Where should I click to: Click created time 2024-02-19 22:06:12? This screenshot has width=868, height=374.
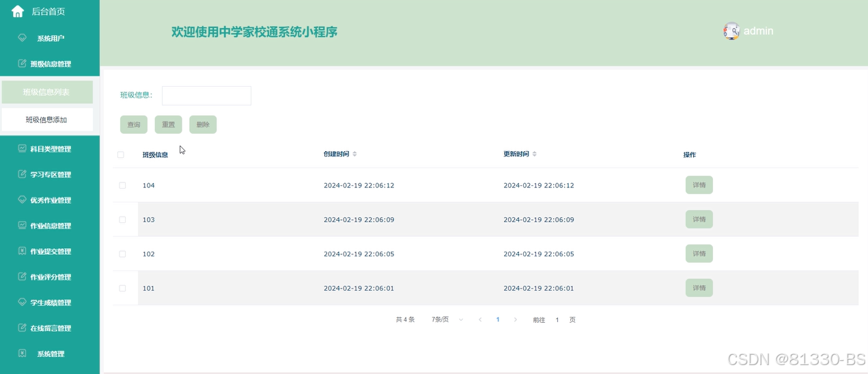359,185
